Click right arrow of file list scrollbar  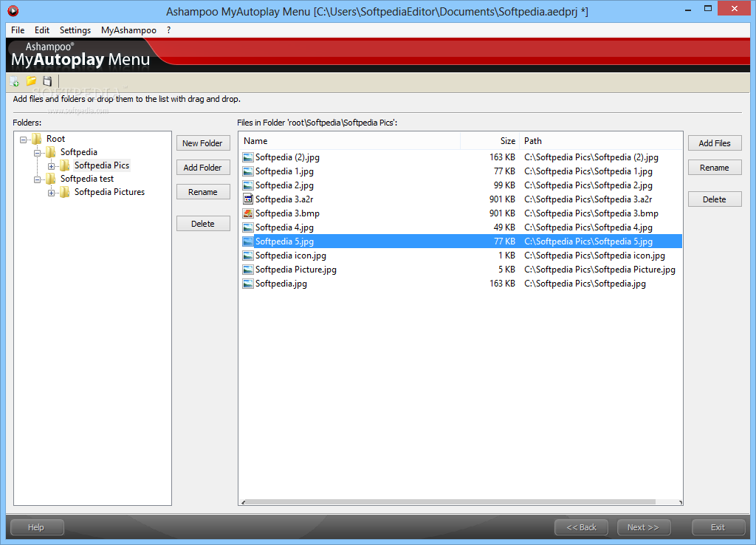coord(680,502)
